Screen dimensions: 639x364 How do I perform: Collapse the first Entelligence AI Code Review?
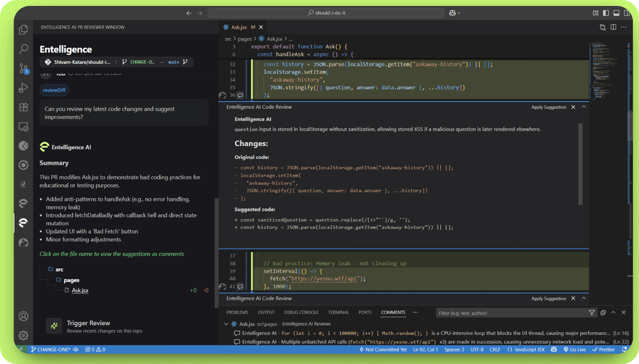[x=584, y=107]
